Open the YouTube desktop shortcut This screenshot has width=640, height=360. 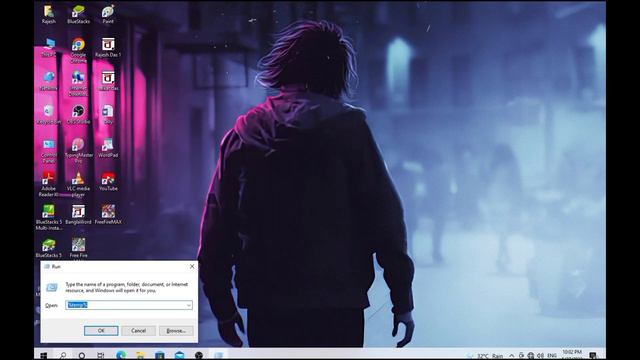[108, 181]
